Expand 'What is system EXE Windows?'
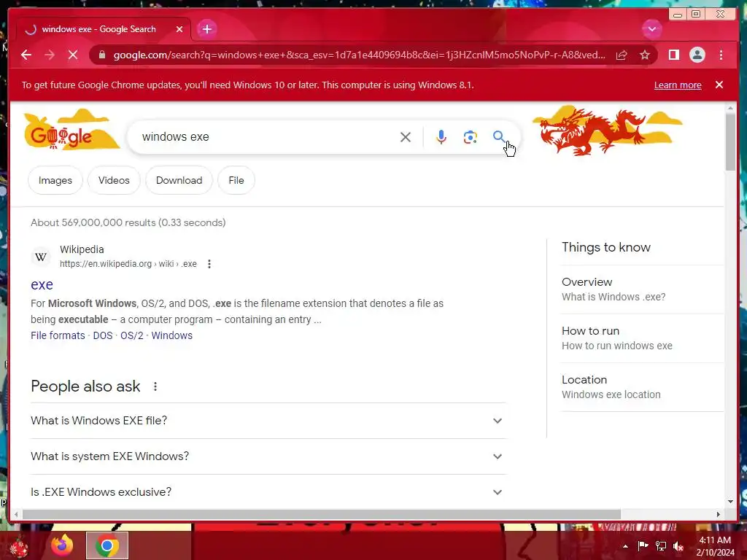747x560 pixels. (268, 456)
